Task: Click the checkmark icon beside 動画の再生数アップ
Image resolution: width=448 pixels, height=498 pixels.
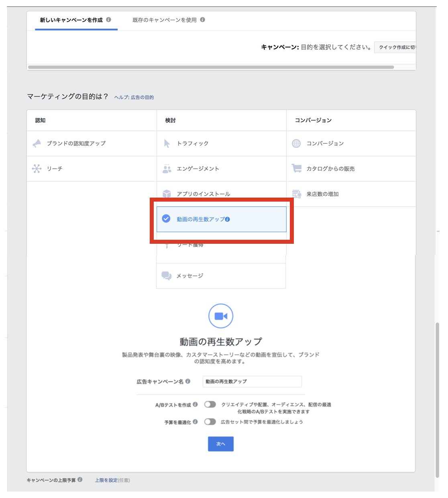Action: pyautogui.click(x=166, y=218)
